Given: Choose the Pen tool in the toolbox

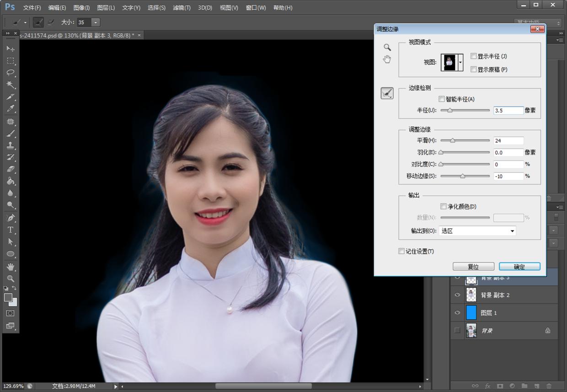Looking at the screenshot, I should 11,218.
